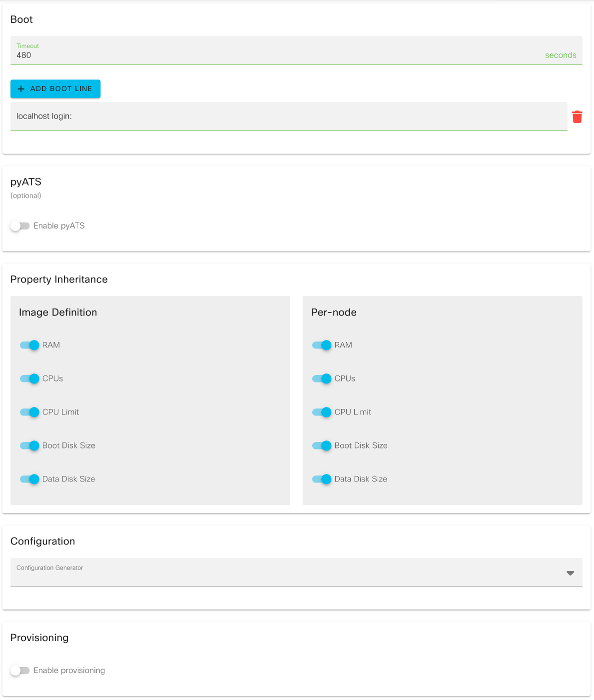Toggle Image Definition CPU Limit switch
Viewport: 594px width, 700px height.
point(29,412)
